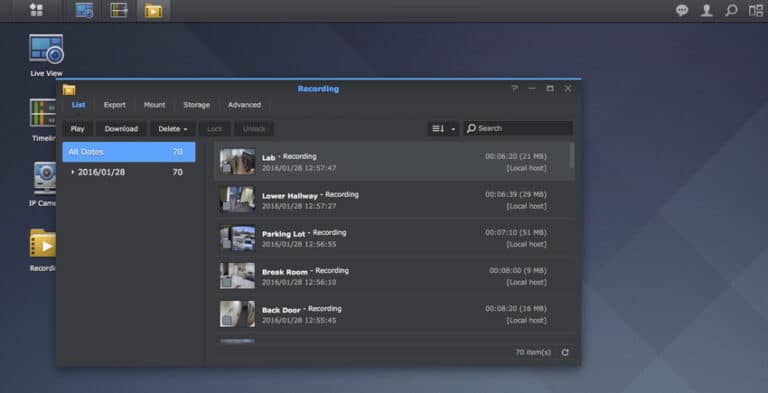The width and height of the screenshot is (768, 393).
Task: Open the list sort mode dropdown
Action: [443, 128]
